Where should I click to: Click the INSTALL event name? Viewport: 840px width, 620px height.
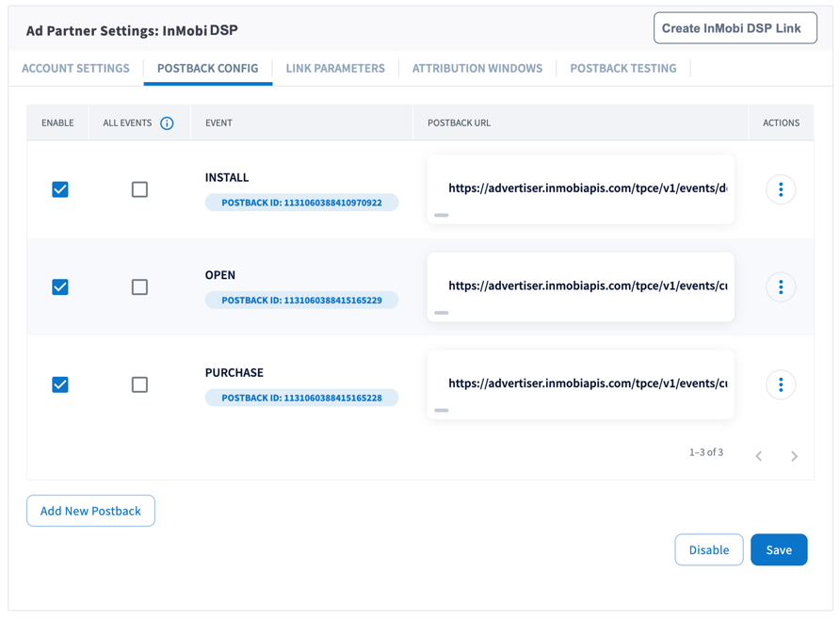[x=227, y=177]
